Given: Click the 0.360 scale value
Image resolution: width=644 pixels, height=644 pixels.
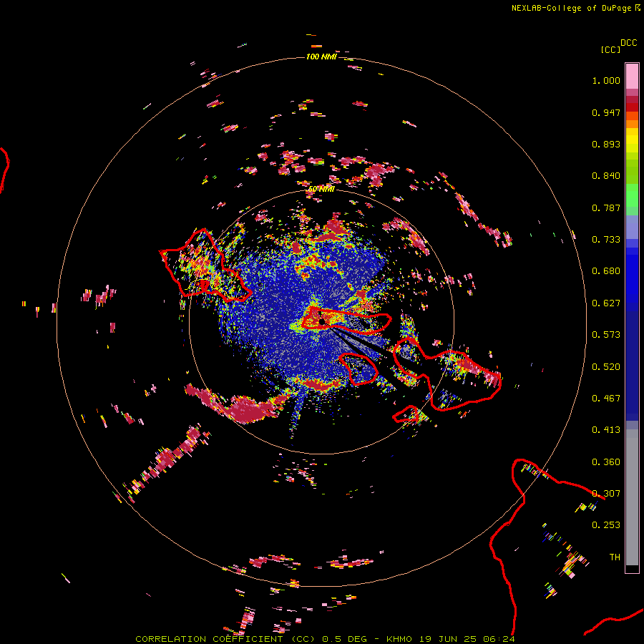Looking at the screenshot, I should pos(606,462).
